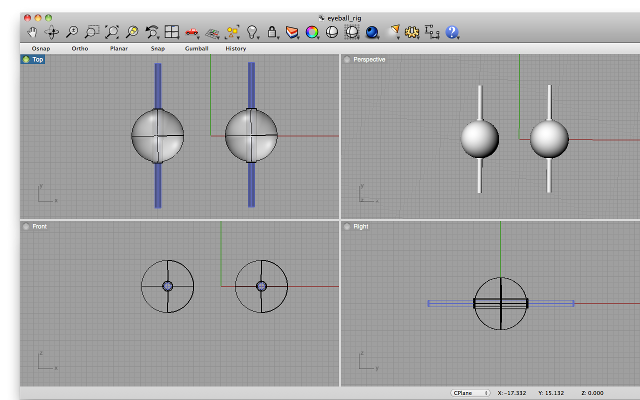Click the Y: 15.132 coordinate readout
Image resolution: width=640 pixels, height=400 pixels.
[x=551, y=393]
